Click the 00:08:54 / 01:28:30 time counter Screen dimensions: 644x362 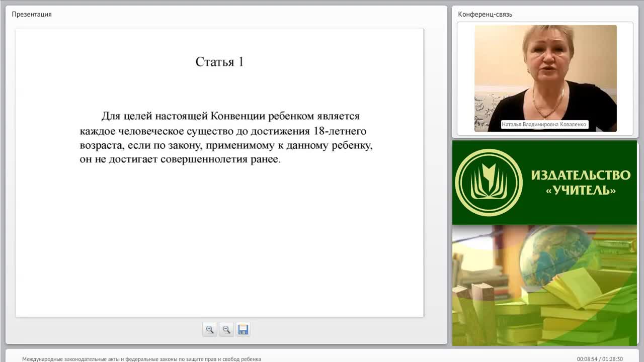click(x=600, y=359)
